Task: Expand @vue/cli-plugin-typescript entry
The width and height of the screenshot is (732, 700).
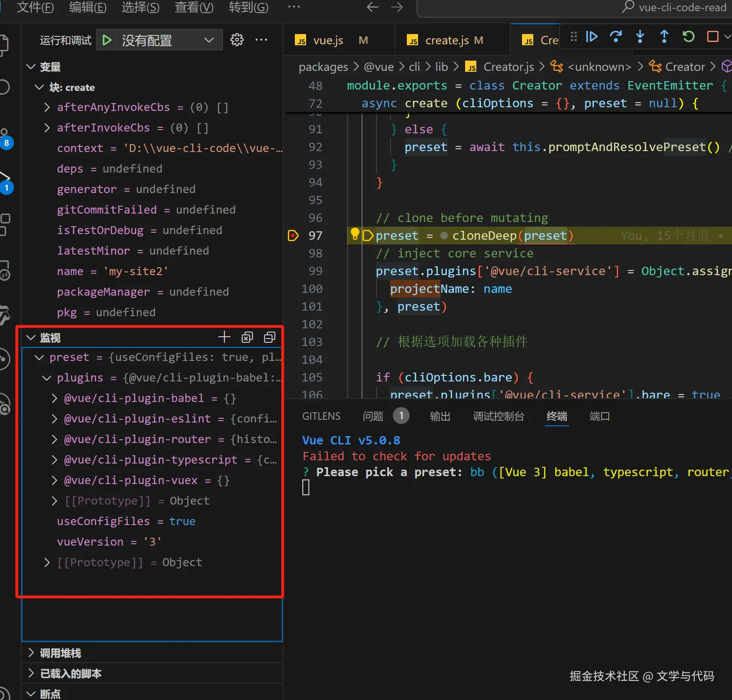Action: 54,460
